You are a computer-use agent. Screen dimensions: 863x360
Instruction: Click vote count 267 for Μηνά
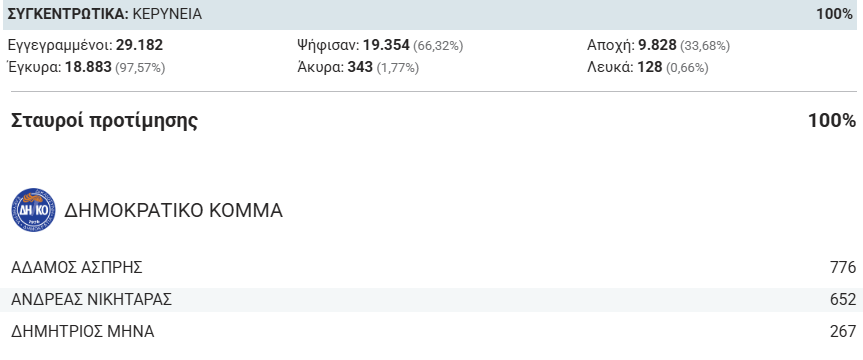843,331
